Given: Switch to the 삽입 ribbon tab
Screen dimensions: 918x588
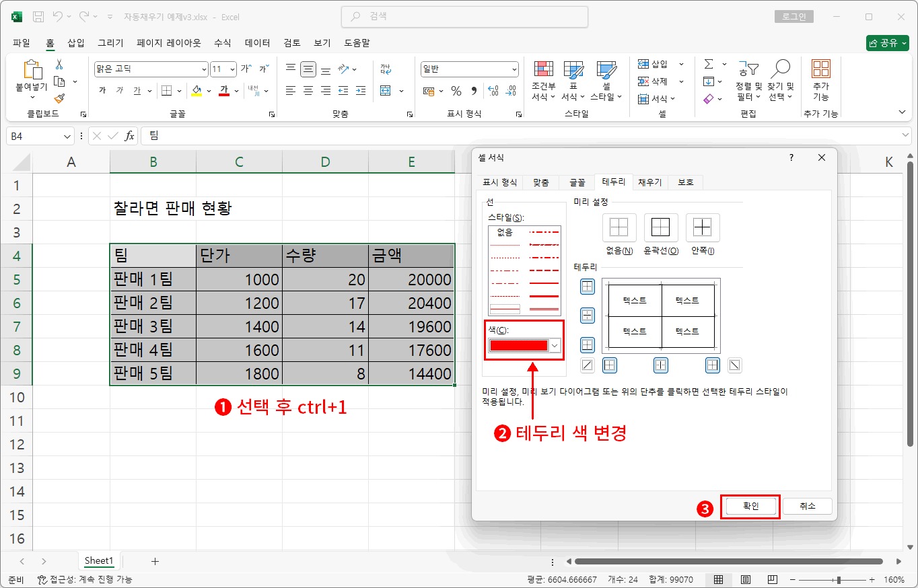Looking at the screenshot, I should point(76,42).
